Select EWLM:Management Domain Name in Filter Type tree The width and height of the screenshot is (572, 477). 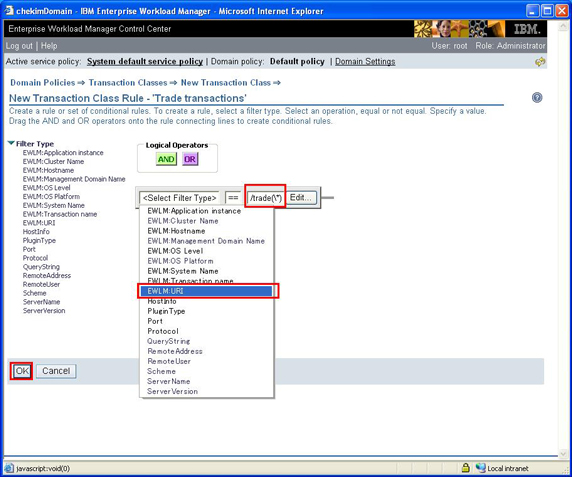74,179
